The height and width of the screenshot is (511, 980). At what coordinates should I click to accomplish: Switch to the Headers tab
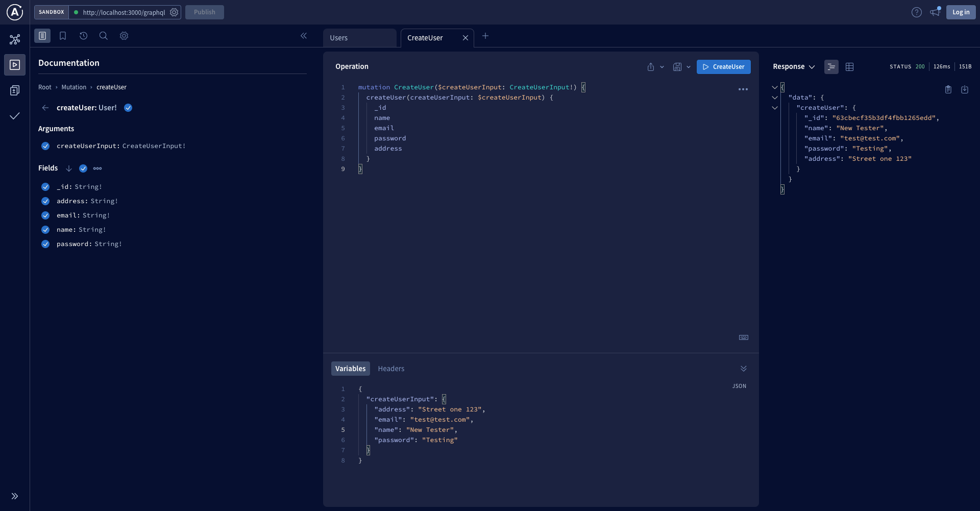click(391, 369)
